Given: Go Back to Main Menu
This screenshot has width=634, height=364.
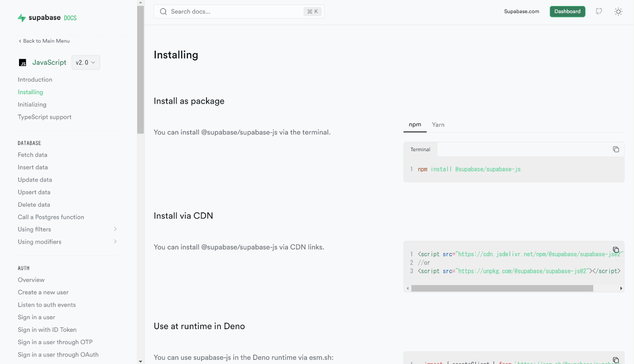Looking at the screenshot, I should (44, 41).
